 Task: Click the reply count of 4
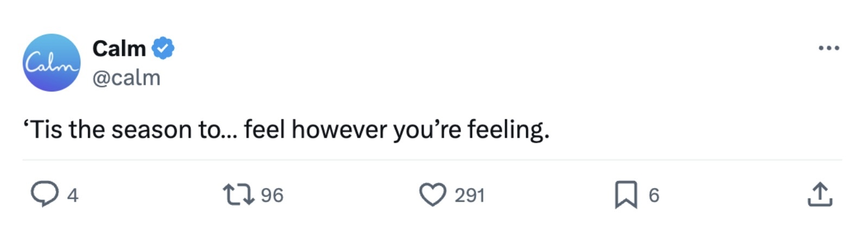pyautogui.click(x=73, y=195)
